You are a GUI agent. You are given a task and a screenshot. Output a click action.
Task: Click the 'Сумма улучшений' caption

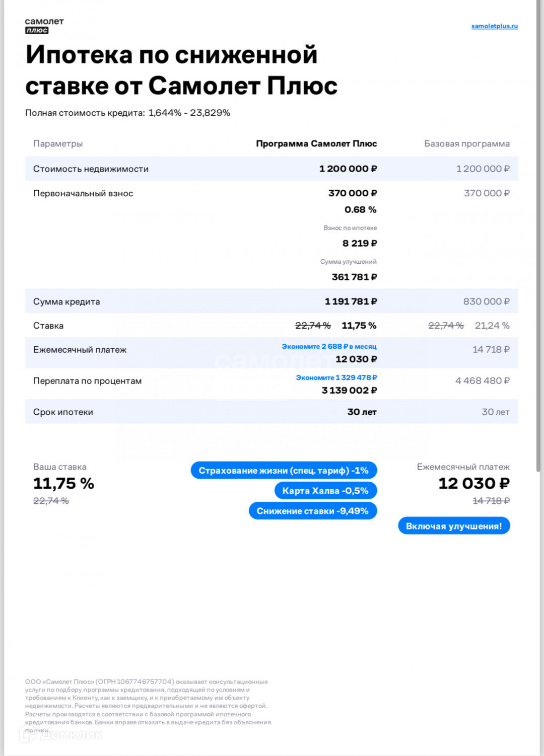[x=348, y=262]
